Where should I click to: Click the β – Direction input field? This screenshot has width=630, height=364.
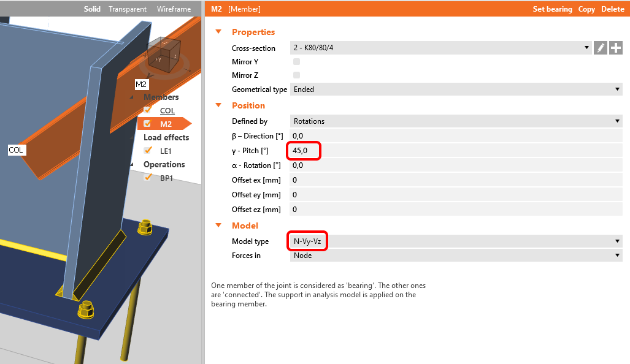coord(456,136)
